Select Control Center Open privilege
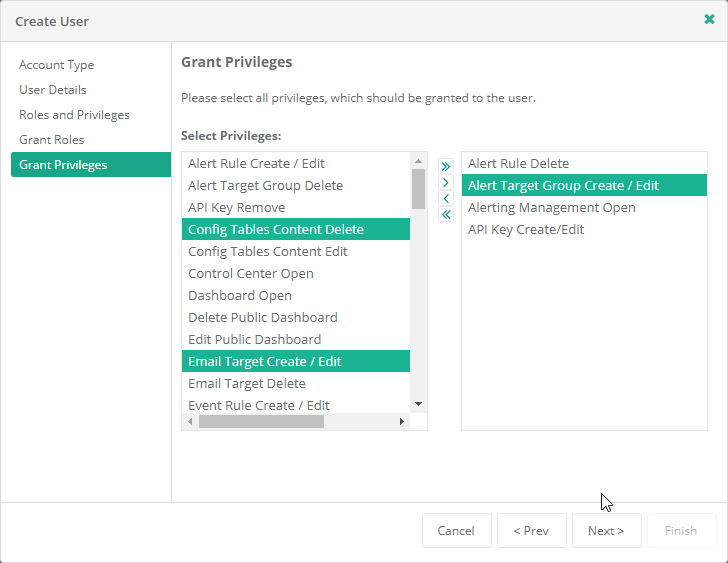 [296, 273]
